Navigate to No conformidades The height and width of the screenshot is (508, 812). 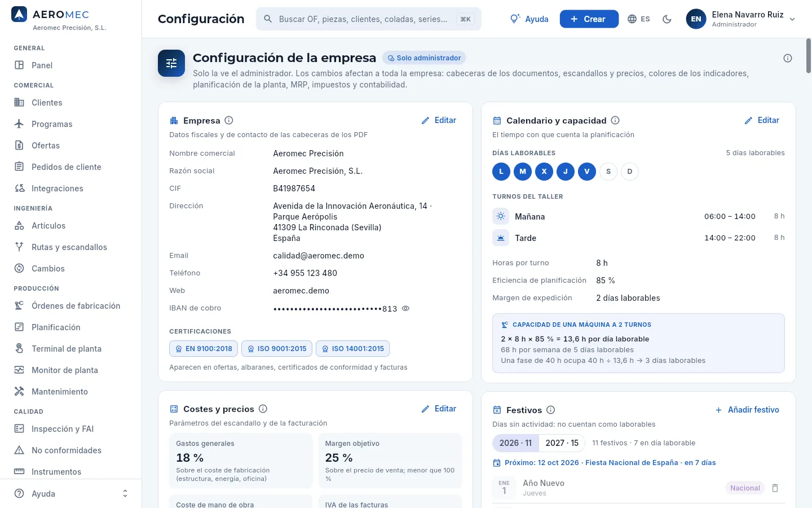(x=71, y=450)
